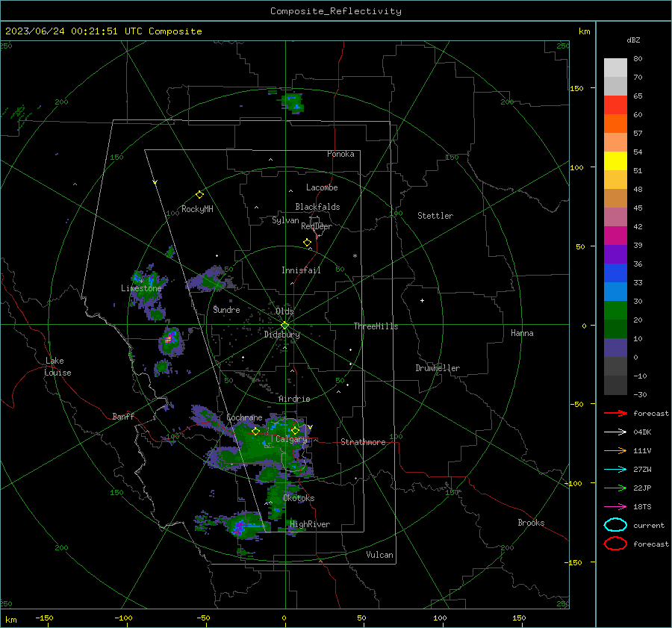Select the Hanna label
This screenshot has width=672, height=628.
[x=522, y=333]
